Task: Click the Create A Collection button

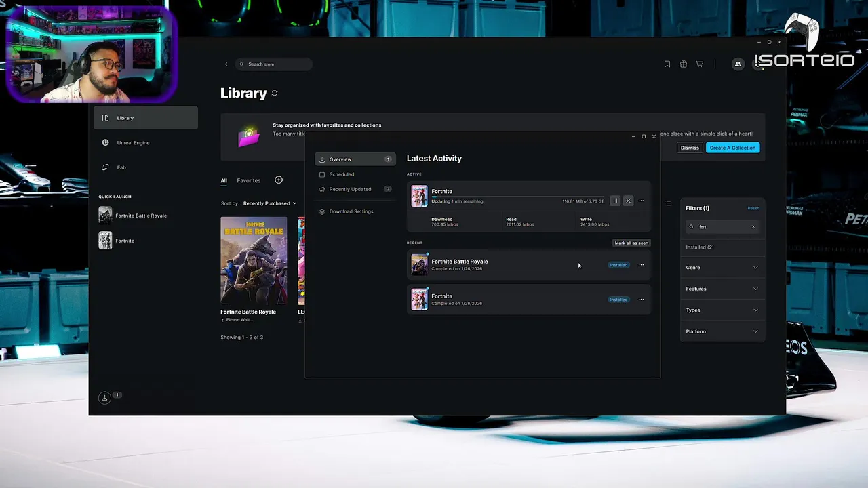Action: 732,148
